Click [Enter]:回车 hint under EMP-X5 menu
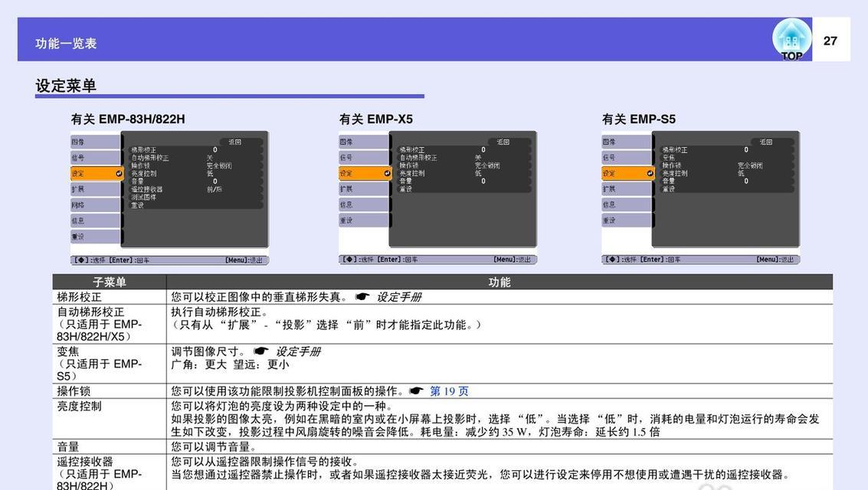Image resolution: width=868 pixels, height=490 pixels. 398,260
